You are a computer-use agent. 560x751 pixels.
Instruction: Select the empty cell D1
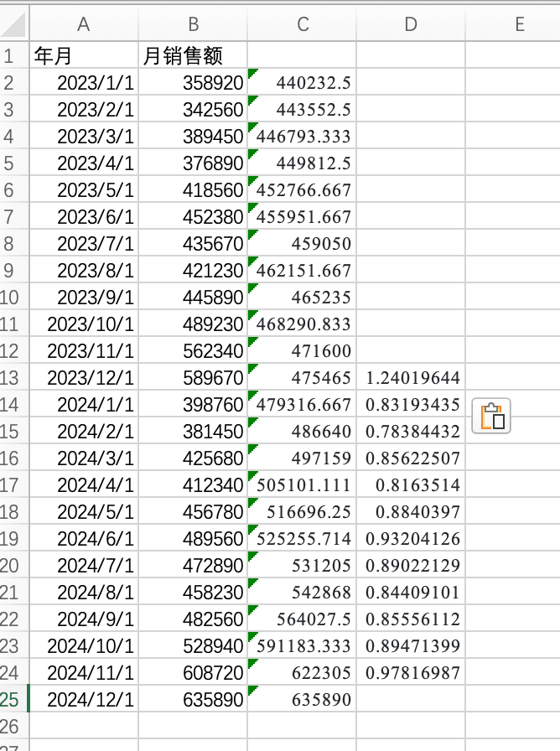pos(411,56)
